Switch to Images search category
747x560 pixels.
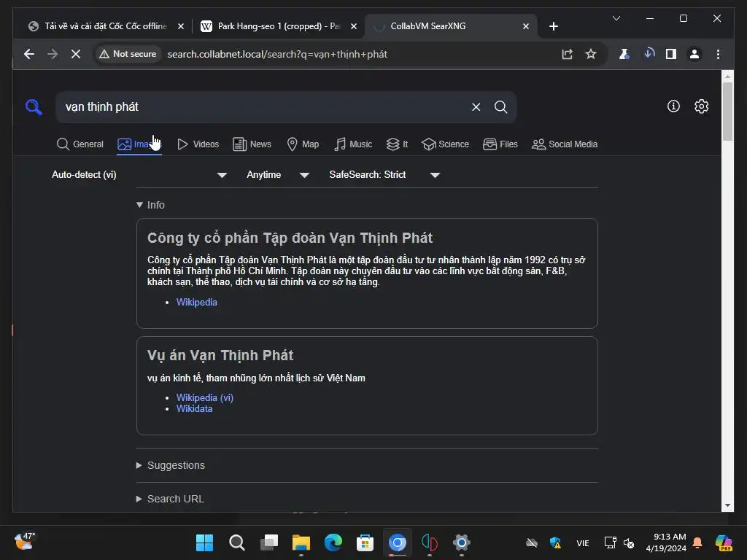coord(139,144)
